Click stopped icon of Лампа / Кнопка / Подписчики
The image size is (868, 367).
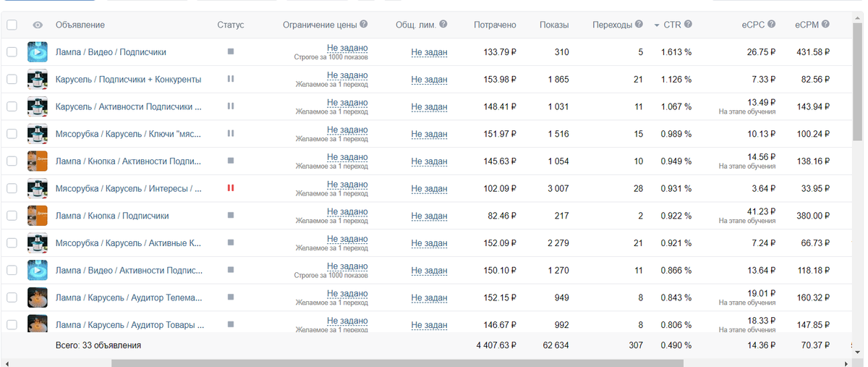[231, 215]
